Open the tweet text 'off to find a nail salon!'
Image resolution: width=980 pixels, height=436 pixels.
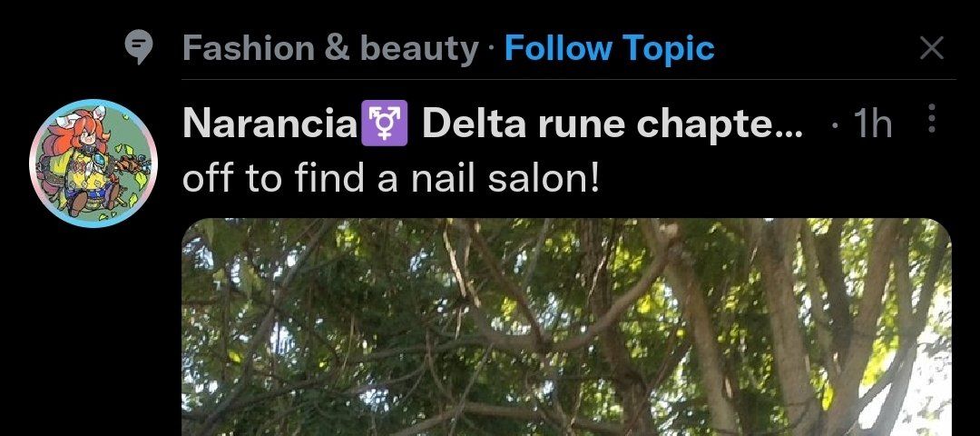click(391, 179)
